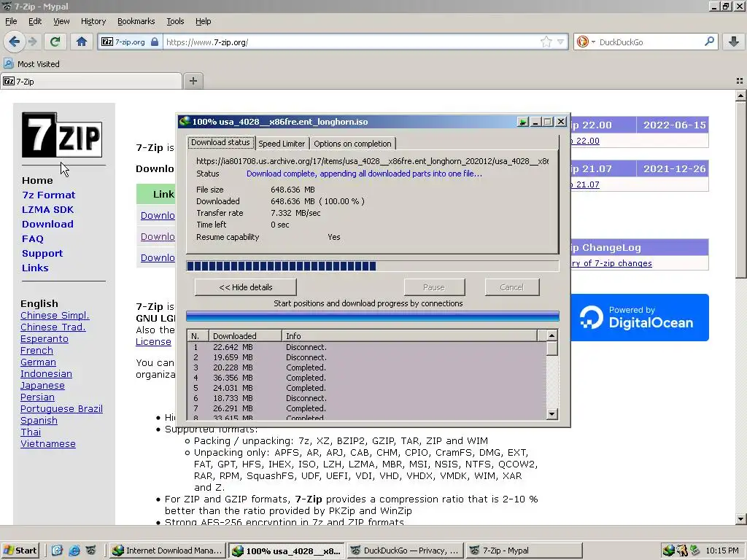The width and height of the screenshot is (747, 560).
Task: Click the 7-Zip logo image
Action: coord(62,135)
